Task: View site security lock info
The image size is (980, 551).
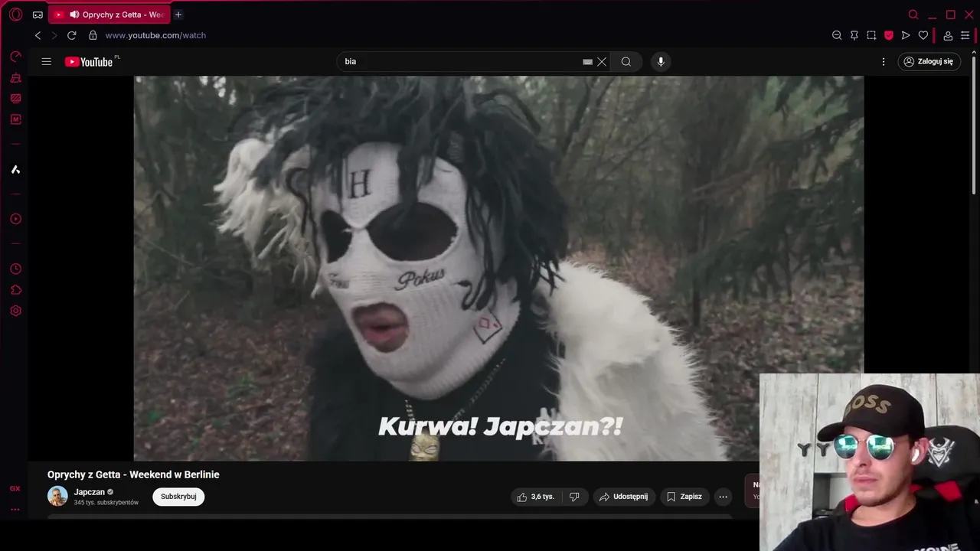Action: pyautogui.click(x=93, y=35)
